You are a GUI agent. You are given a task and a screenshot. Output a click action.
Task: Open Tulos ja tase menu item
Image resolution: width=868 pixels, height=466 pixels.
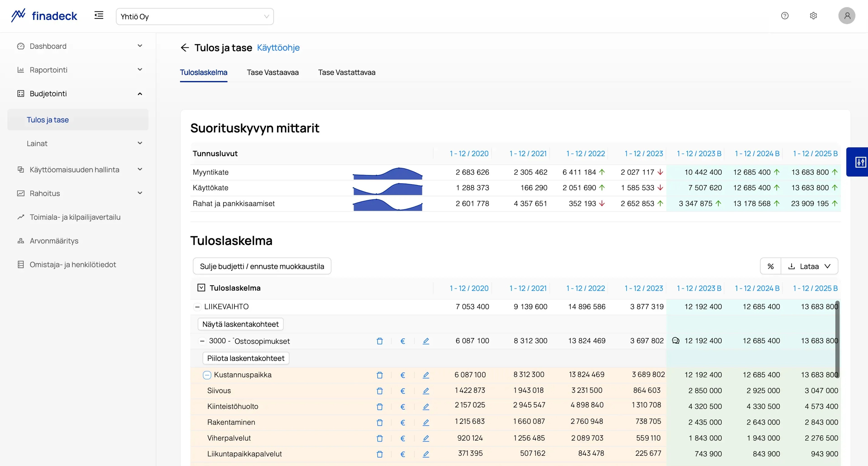(78, 120)
